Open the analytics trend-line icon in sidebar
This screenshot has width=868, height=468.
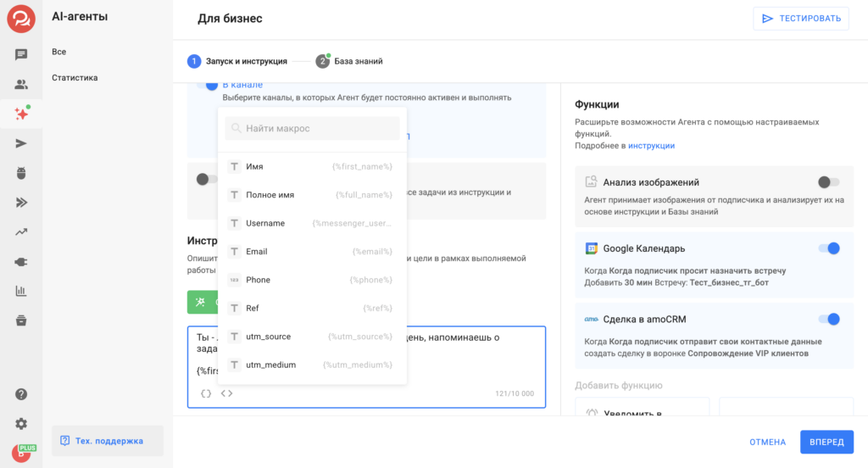click(x=21, y=231)
